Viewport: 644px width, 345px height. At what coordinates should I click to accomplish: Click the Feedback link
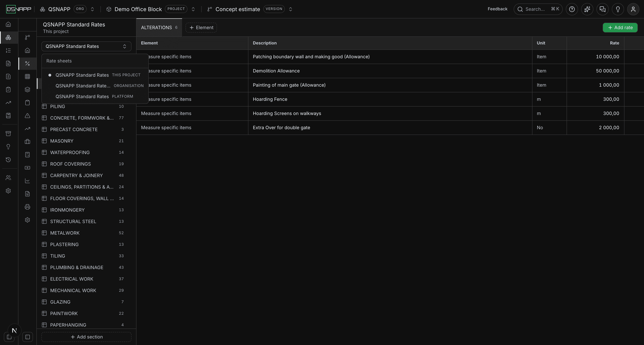pyautogui.click(x=497, y=9)
